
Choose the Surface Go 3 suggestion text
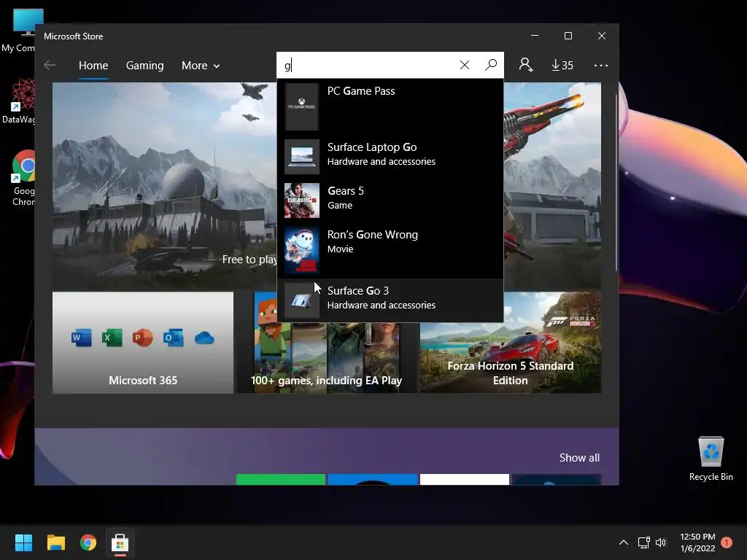[x=381, y=297]
